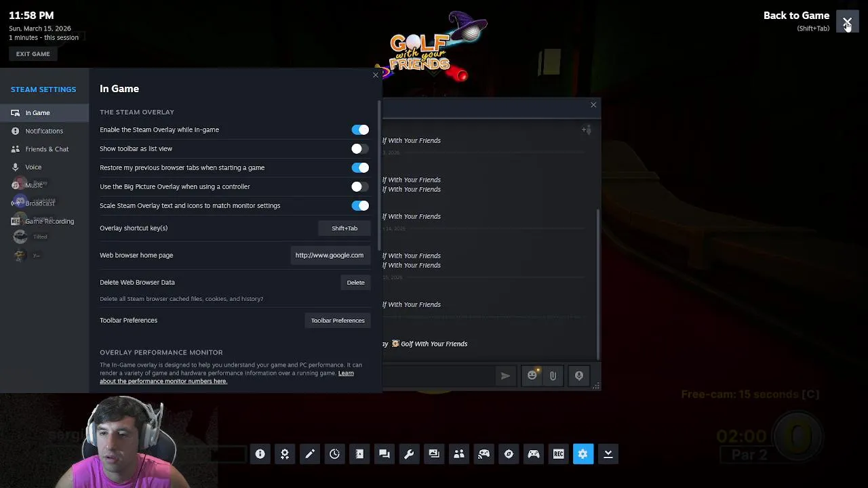Open Broadcast settings section
868x488 pixels.
(44, 203)
